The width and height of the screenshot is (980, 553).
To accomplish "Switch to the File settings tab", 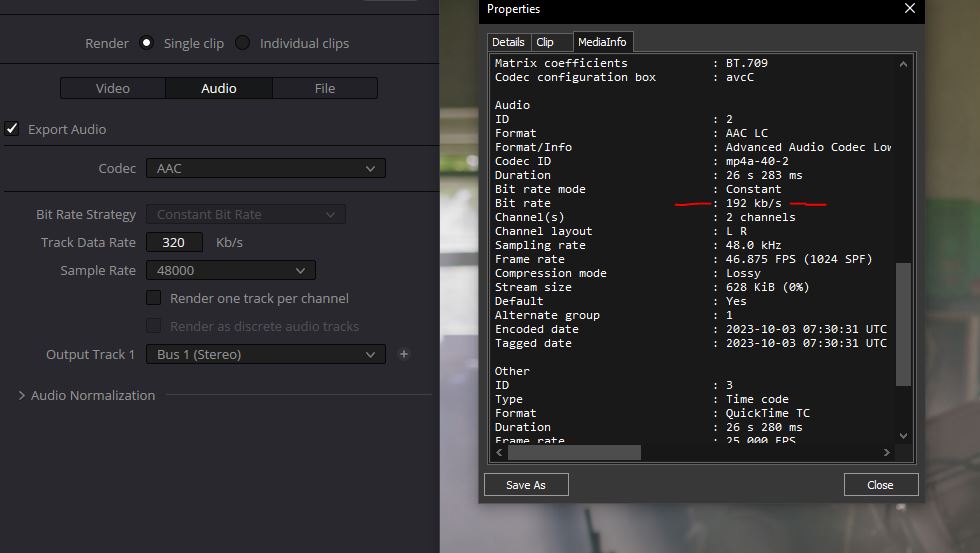I will tap(325, 88).
